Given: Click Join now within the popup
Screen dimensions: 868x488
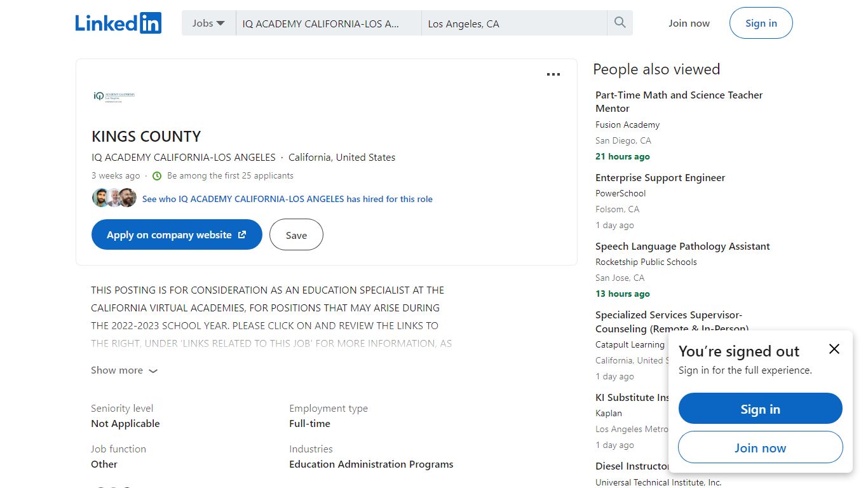Looking at the screenshot, I should click(760, 447).
